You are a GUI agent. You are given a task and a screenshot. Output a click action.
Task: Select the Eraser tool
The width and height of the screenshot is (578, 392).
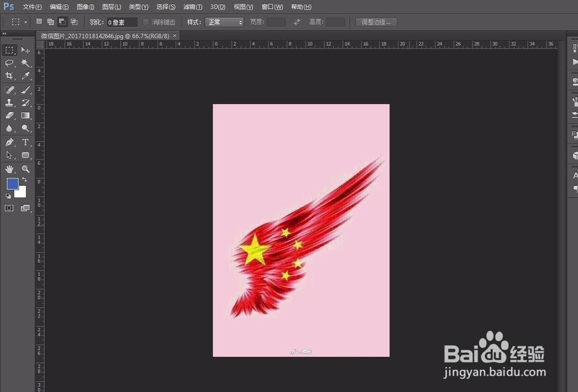coord(9,115)
